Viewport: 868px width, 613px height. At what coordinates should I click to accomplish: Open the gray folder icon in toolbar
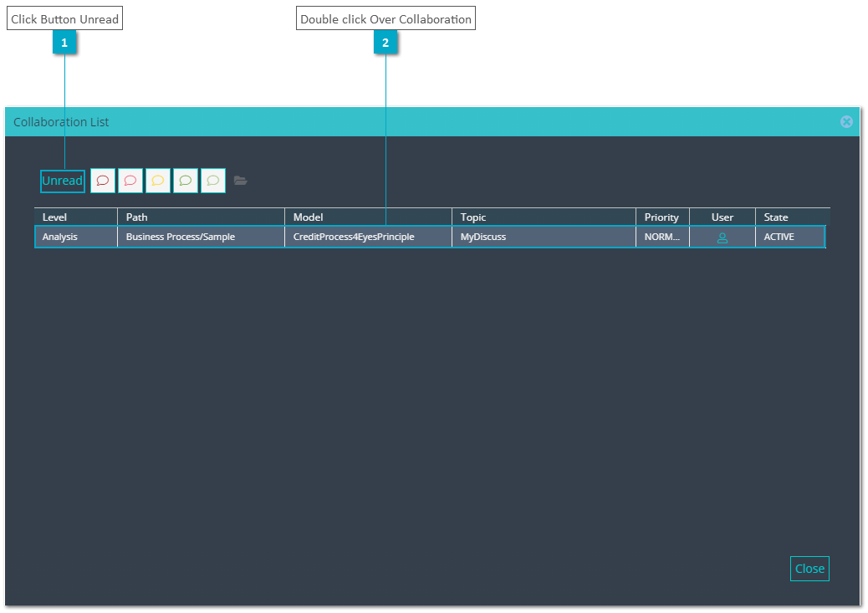[240, 181]
